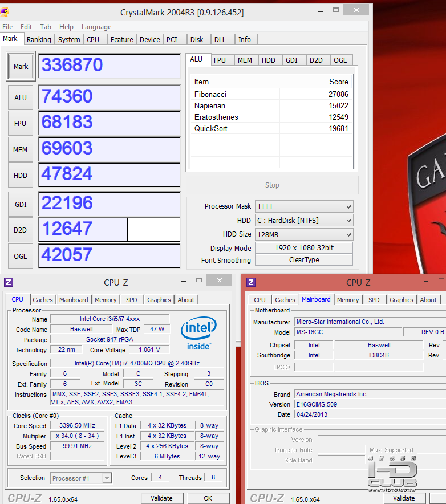Open the Help menu in CrystalMark

(x=66, y=27)
